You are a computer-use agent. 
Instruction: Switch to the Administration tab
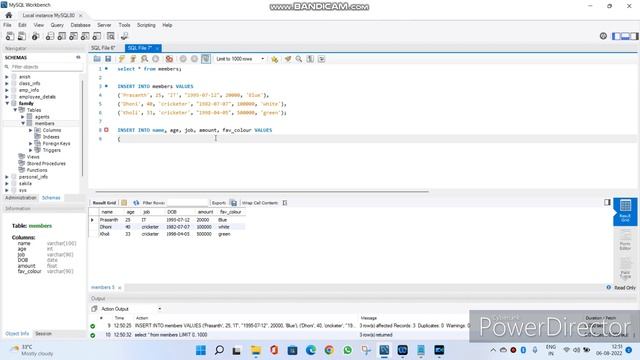click(x=20, y=198)
